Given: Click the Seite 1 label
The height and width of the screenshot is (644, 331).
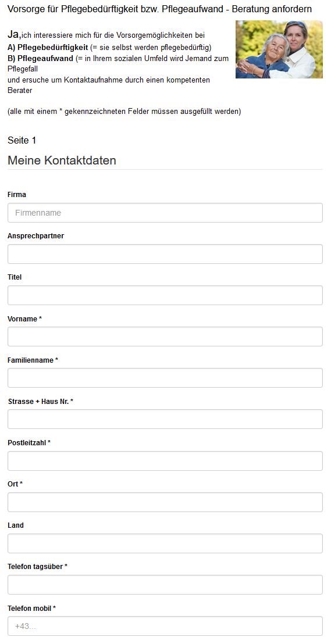Looking at the screenshot, I should (22, 141).
